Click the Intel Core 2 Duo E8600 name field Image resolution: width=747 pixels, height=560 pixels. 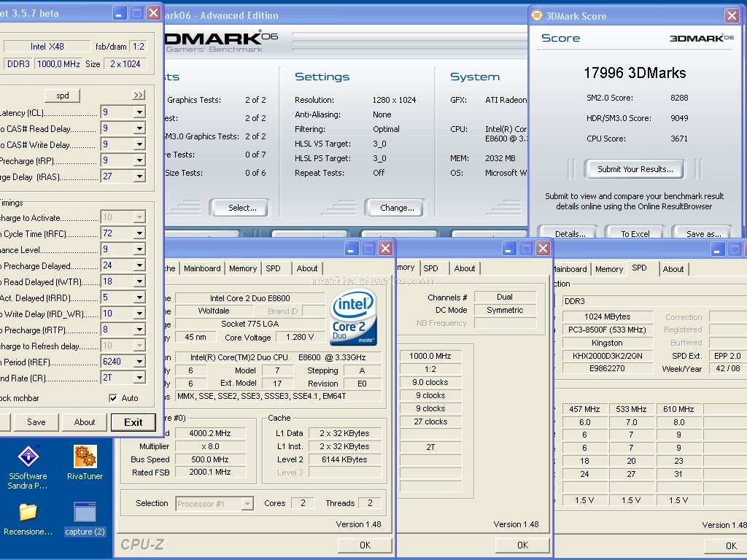(250, 298)
